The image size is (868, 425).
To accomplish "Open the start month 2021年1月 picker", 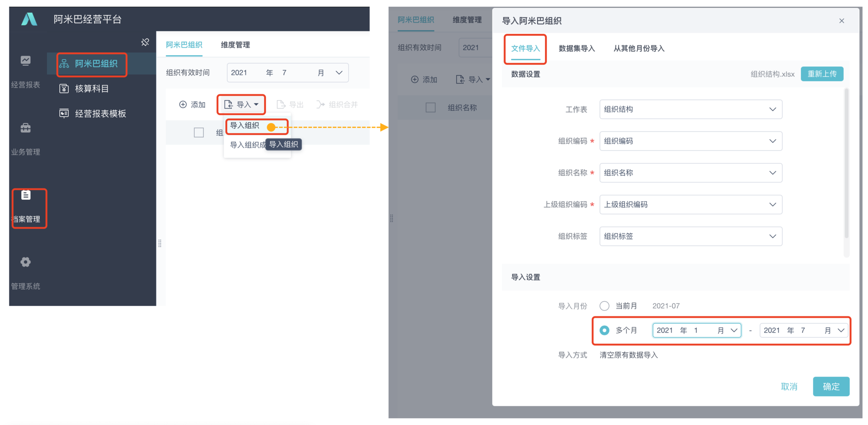I will 697,330.
